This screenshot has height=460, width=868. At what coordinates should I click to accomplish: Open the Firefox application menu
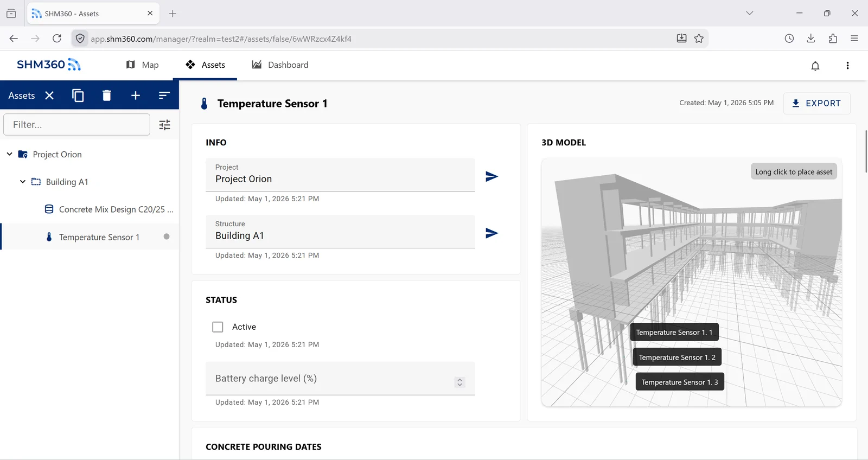(x=854, y=39)
